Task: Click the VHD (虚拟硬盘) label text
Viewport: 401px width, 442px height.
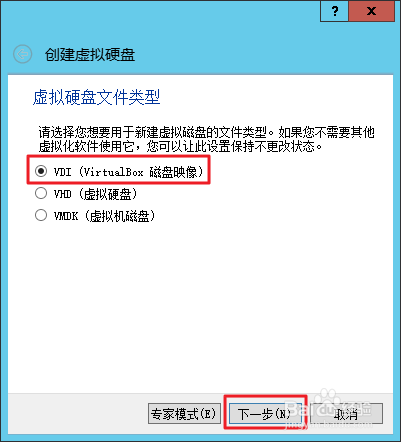Action: tap(95, 194)
